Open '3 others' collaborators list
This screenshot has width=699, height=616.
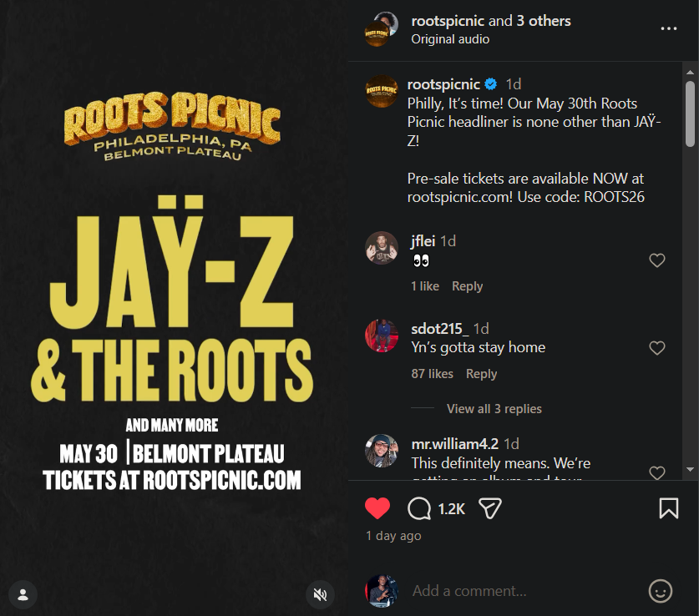[x=544, y=21]
